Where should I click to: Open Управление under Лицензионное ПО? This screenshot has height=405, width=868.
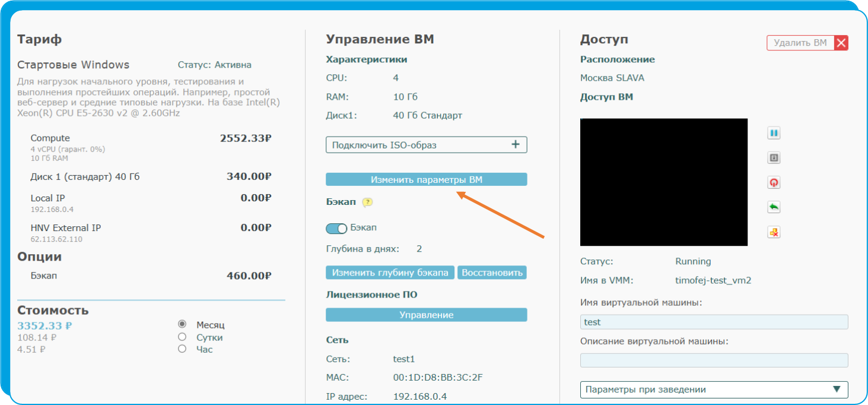(426, 315)
